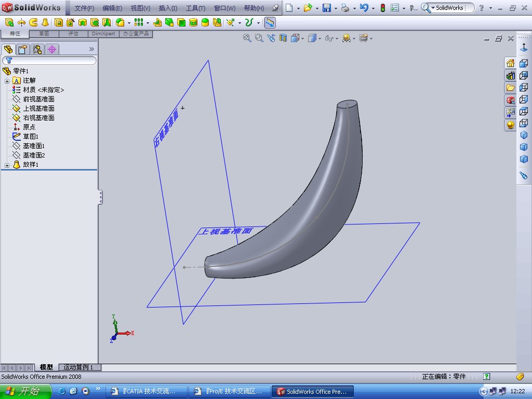Open the View Orientation dropdown arrow
This screenshot has height=399, width=532.
point(303,38)
